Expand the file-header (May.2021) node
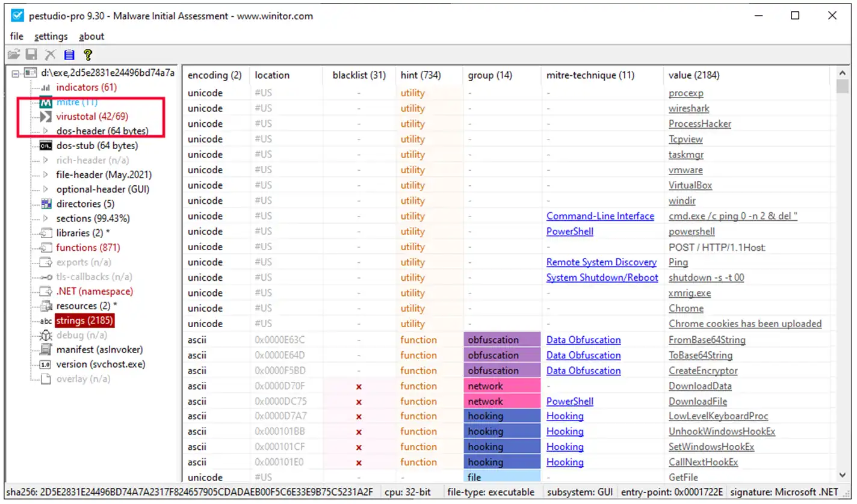The height and width of the screenshot is (504, 857). [x=46, y=174]
